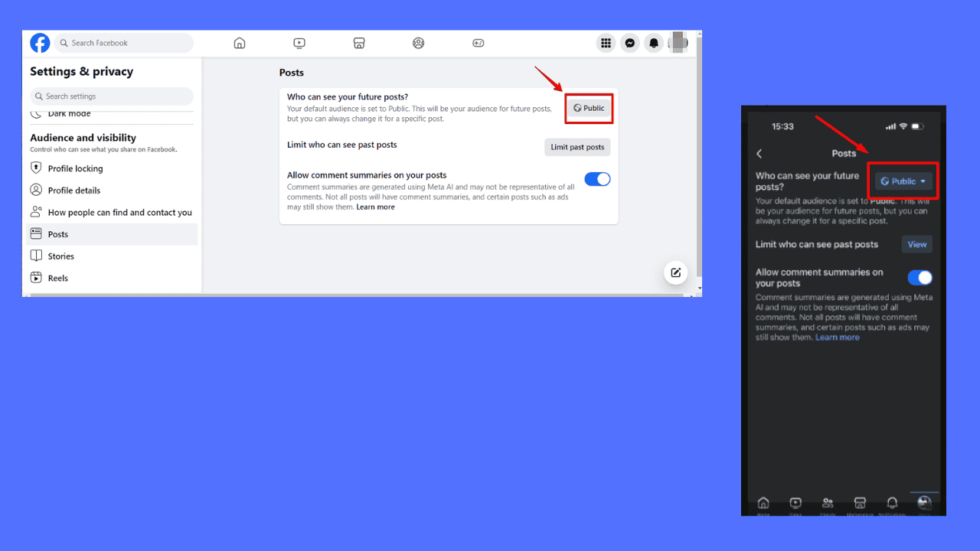980x551 pixels.
Task: Toggle comment summaries switch on mobile
Action: click(920, 278)
